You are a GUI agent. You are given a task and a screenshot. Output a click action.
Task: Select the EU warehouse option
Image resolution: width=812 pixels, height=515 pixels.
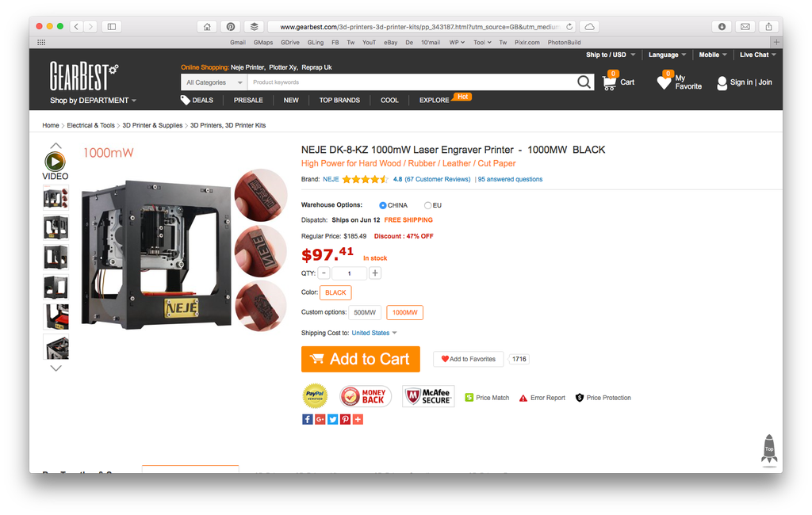click(x=427, y=205)
